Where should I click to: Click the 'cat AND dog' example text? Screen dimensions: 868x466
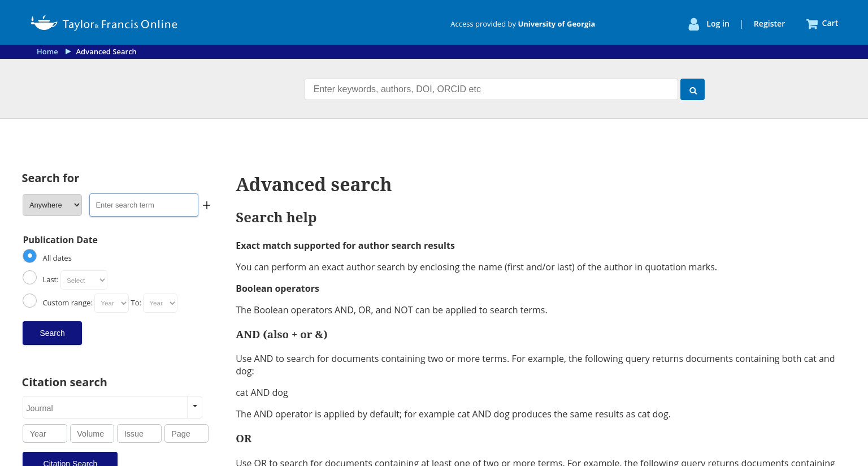point(262,392)
